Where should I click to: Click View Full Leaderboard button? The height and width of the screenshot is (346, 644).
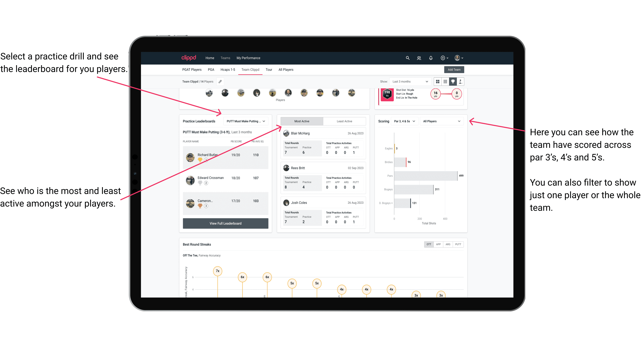pyautogui.click(x=225, y=223)
